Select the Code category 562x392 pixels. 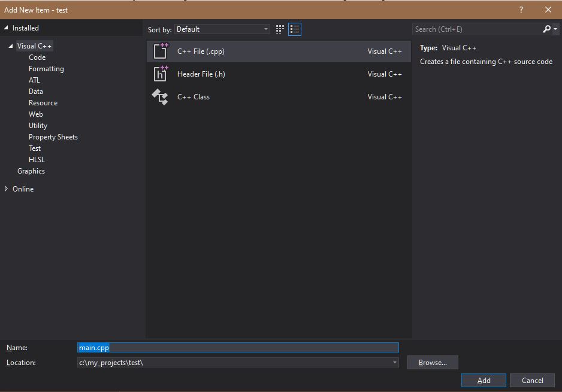point(37,57)
